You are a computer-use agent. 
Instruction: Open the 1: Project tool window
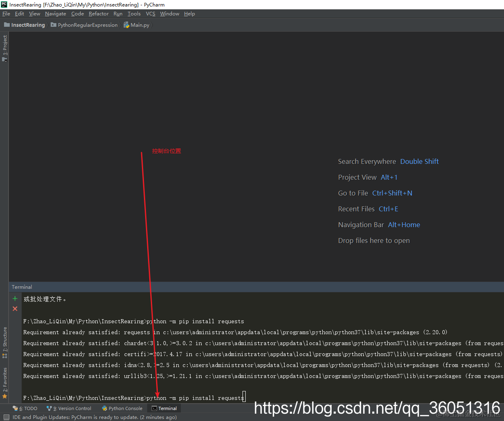pyautogui.click(x=4, y=48)
